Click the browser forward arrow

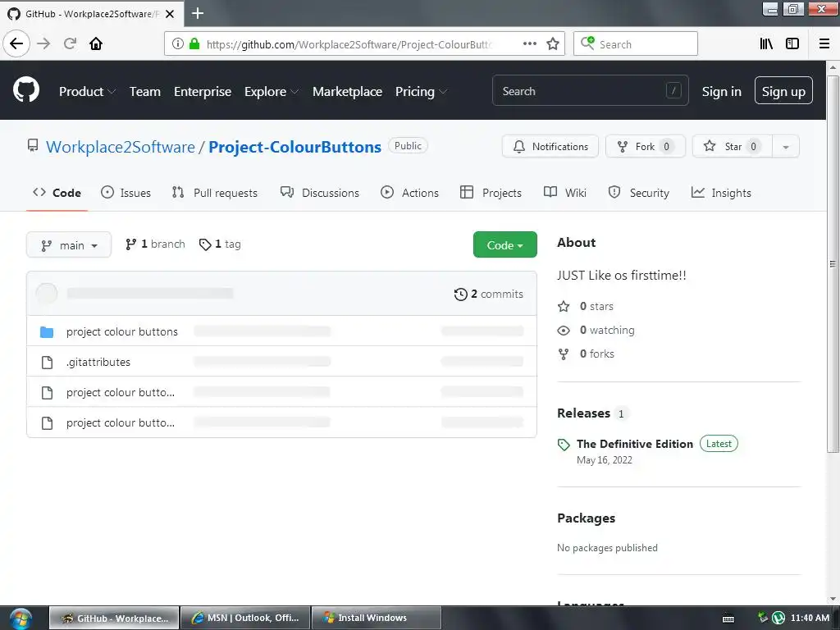[43, 43]
